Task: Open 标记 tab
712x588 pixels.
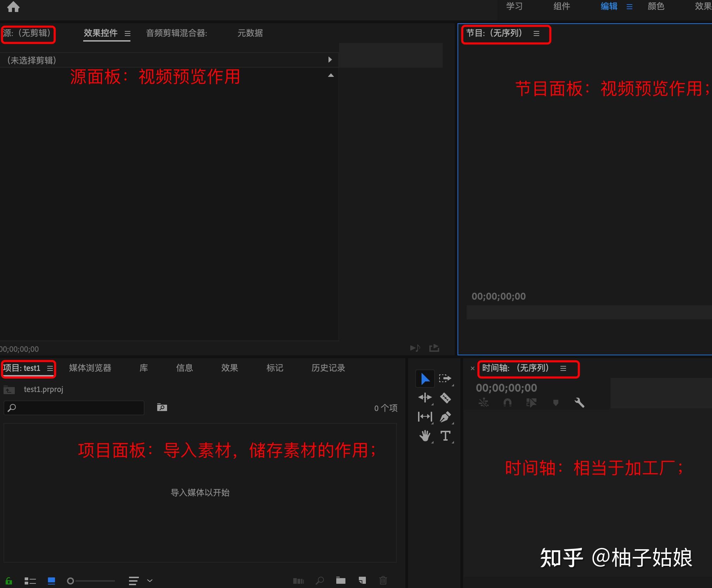Action: [x=275, y=368]
